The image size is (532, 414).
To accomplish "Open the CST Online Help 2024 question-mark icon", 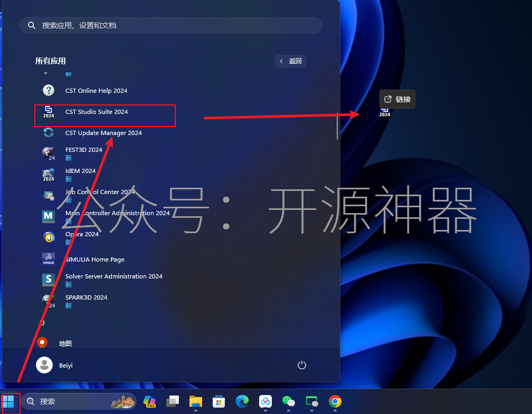I will 49,90.
